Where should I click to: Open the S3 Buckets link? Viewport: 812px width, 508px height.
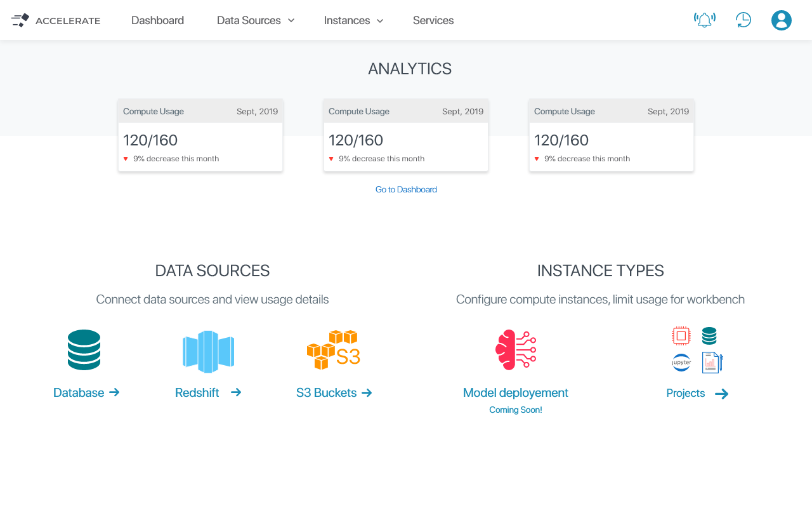[x=326, y=392]
